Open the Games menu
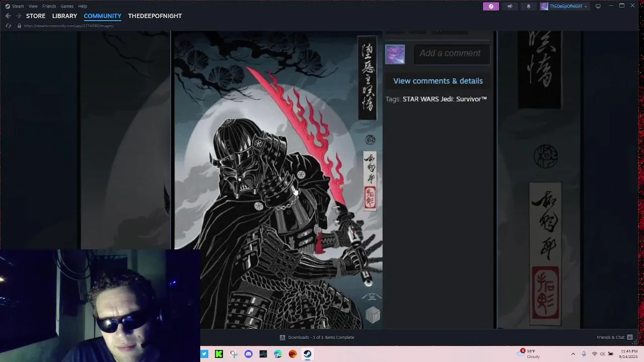 point(67,6)
